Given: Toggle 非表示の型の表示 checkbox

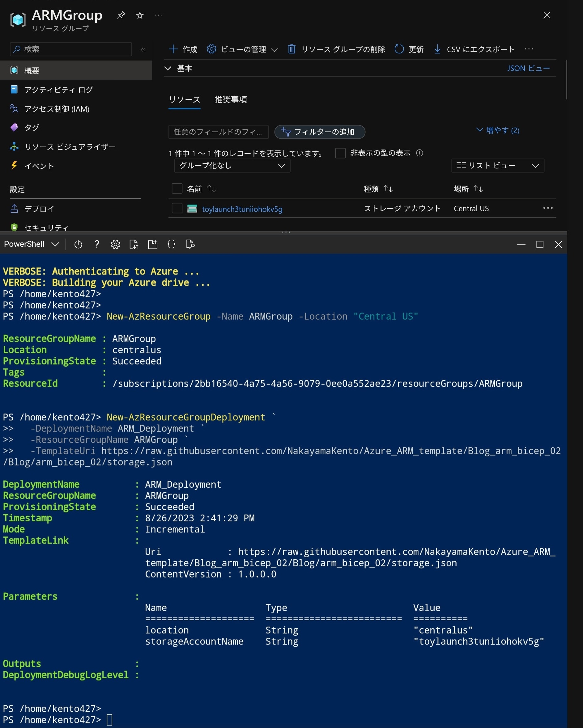Looking at the screenshot, I should click(340, 153).
